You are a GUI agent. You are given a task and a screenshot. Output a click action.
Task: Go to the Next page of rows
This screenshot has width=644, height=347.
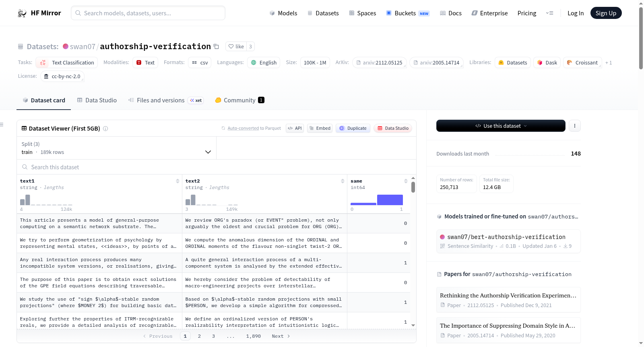(281, 336)
